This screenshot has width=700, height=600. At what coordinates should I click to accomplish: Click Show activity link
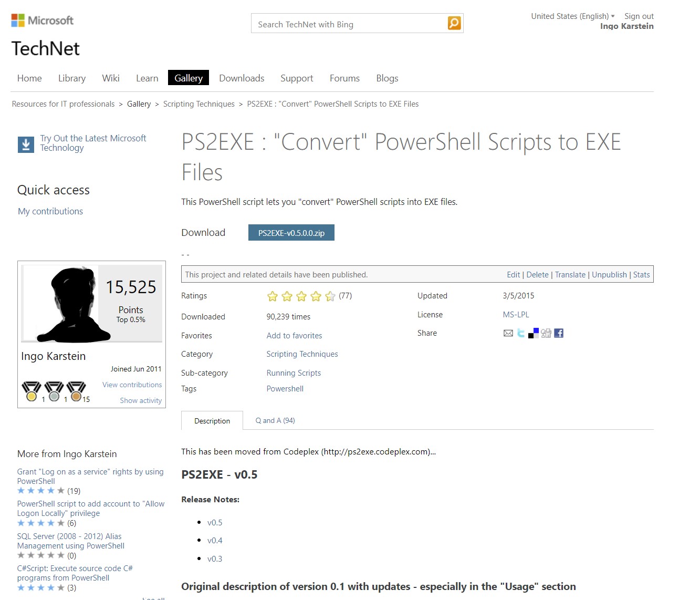tap(141, 400)
